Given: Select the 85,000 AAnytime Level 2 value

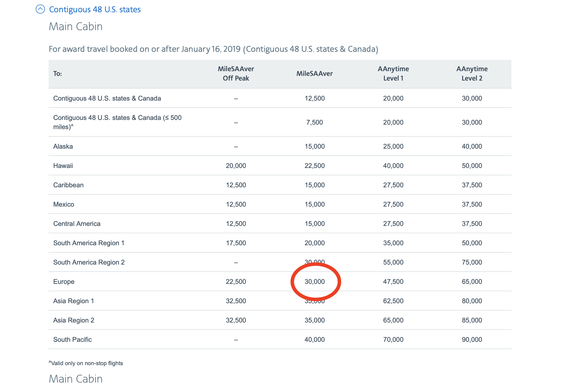Looking at the screenshot, I should tap(472, 320).
